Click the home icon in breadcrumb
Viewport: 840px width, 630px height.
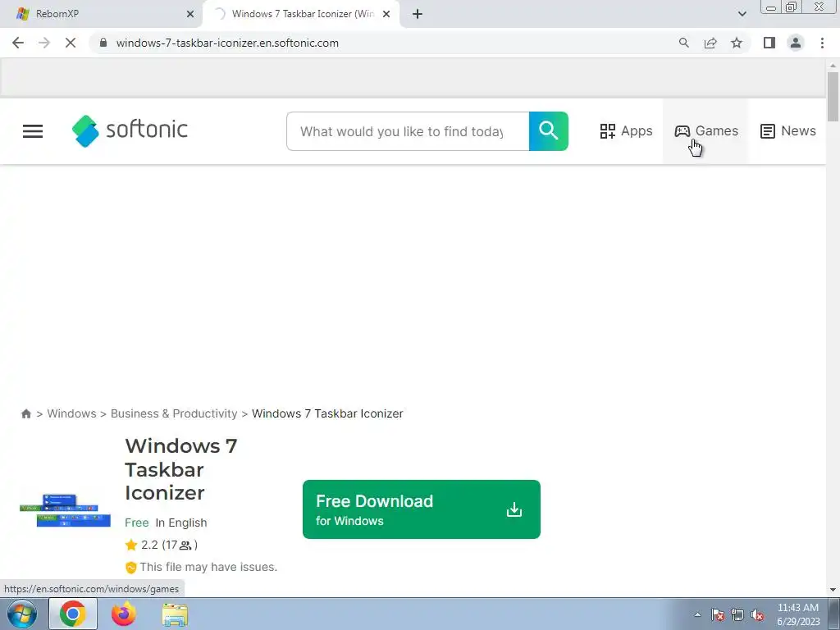25,413
